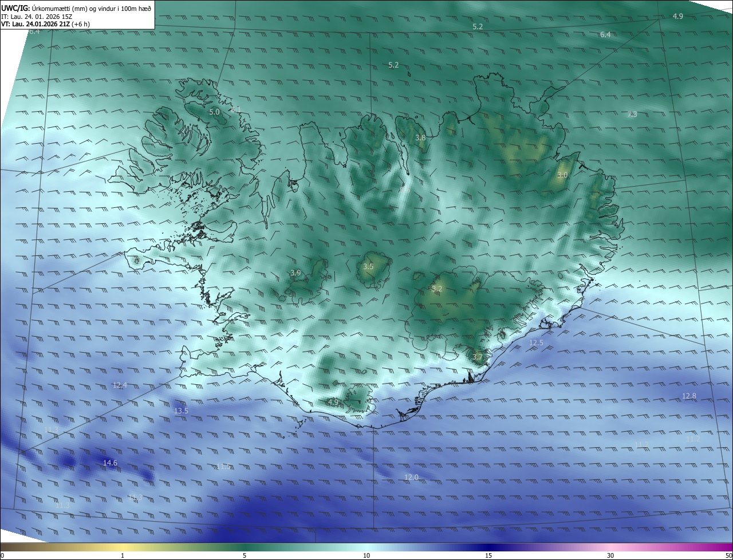733x560 pixels.
Task: Select the 3.8 value label on the map
Action: pyautogui.click(x=420, y=138)
